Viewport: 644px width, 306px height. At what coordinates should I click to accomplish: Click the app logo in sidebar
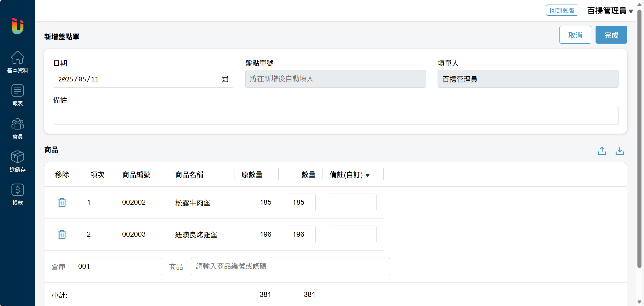[x=18, y=26]
